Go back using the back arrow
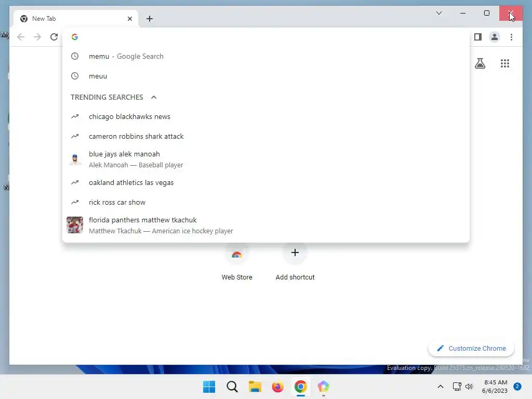 point(21,37)
